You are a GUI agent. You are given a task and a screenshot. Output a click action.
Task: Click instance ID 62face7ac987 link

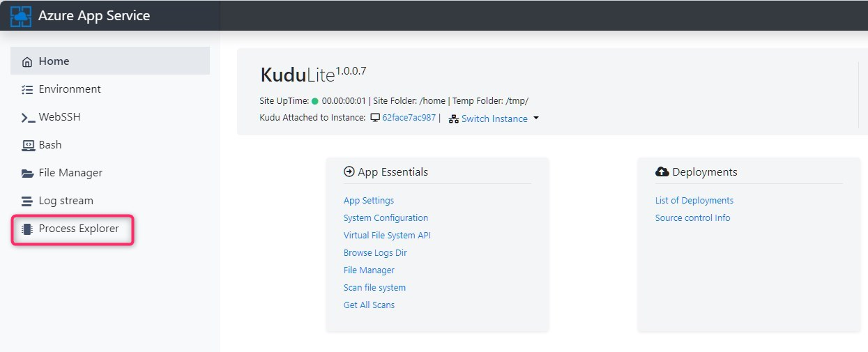[409, 118]
